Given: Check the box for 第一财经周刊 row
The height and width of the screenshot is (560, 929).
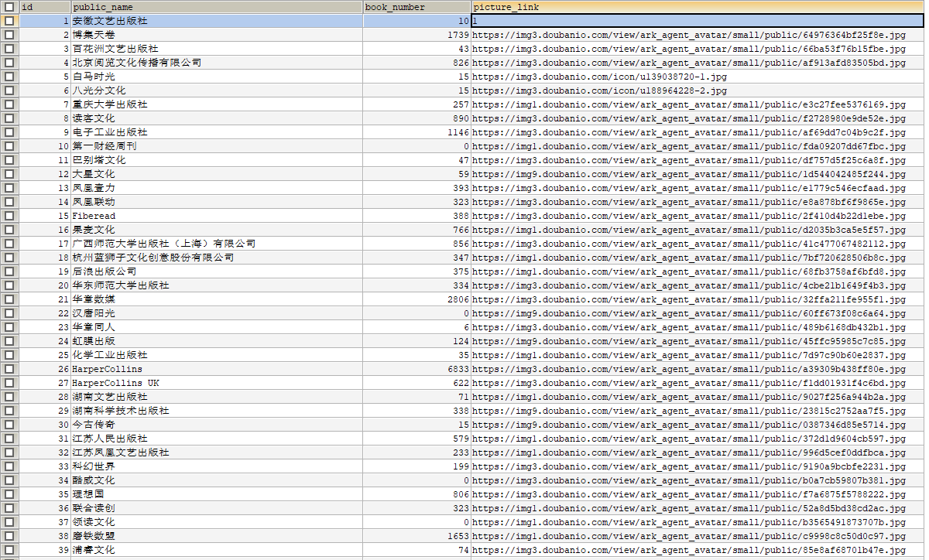Looking at the screenshot, I should [x=9, y=146].
